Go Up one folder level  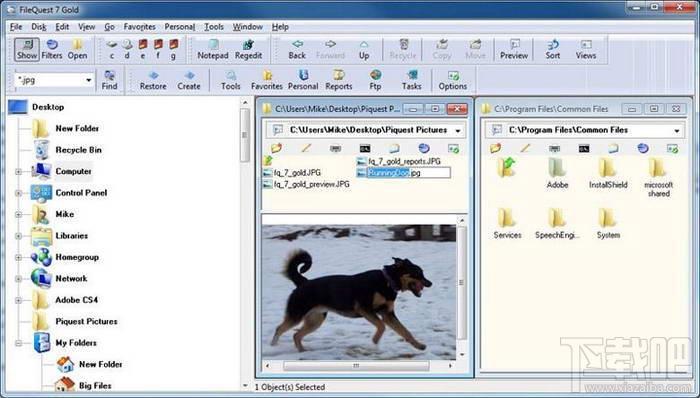tap(364, 49)
